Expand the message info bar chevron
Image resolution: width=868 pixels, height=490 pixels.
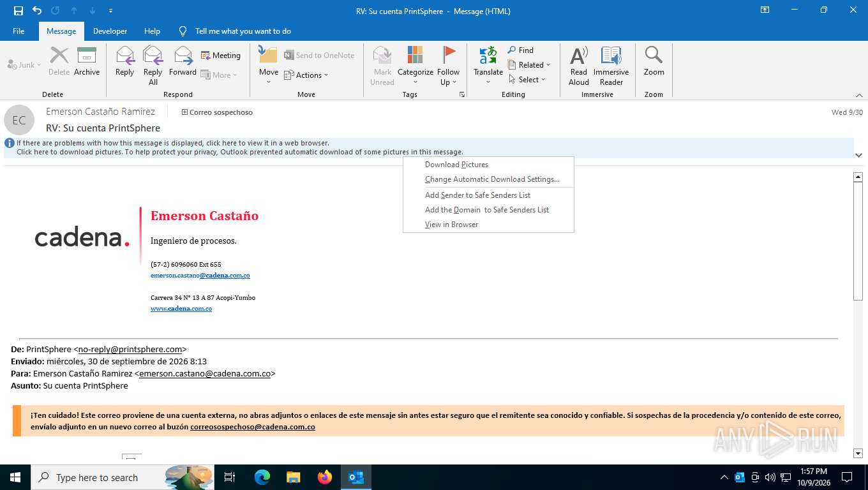pos(859,155)
